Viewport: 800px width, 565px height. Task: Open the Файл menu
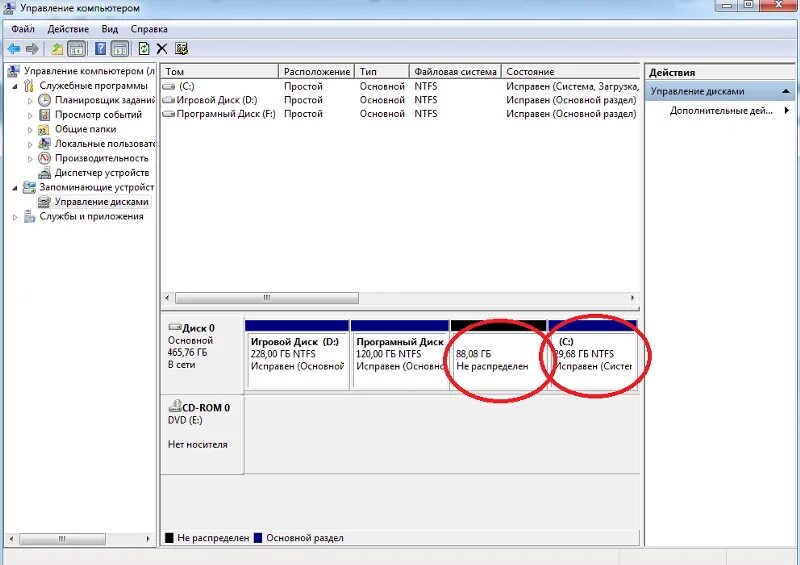coord(23,29)
